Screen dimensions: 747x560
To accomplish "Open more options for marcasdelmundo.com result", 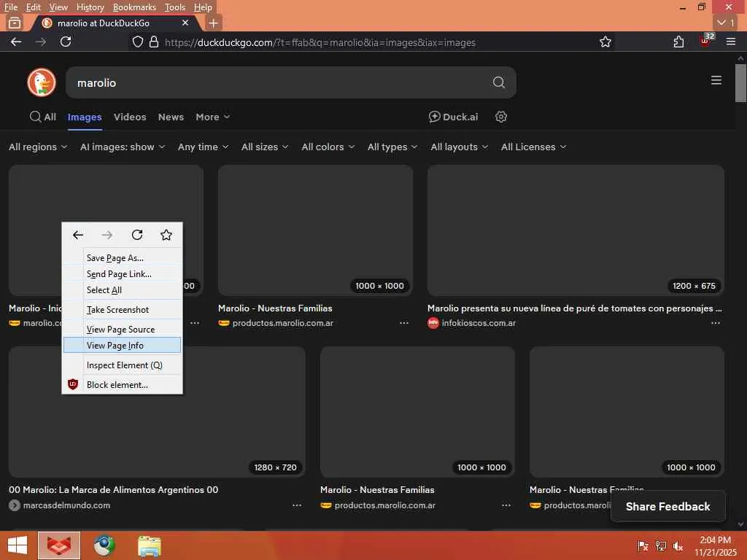I will click(297, 505).
